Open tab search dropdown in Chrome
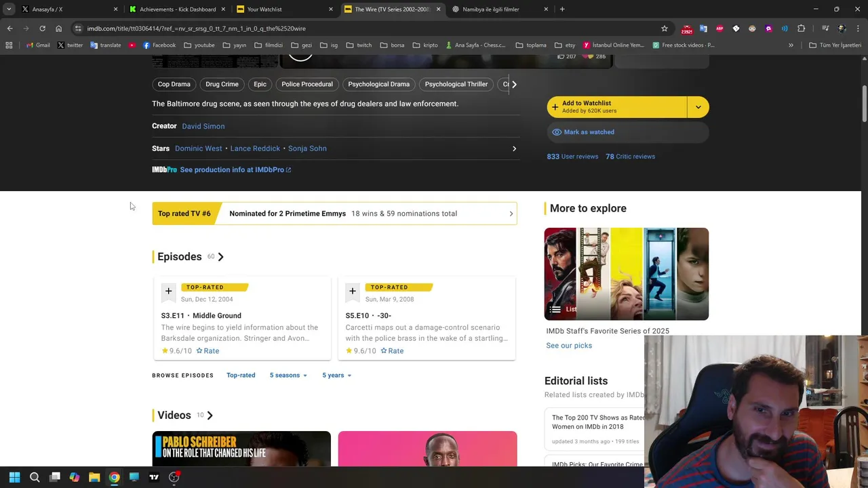 coord(9,9)
